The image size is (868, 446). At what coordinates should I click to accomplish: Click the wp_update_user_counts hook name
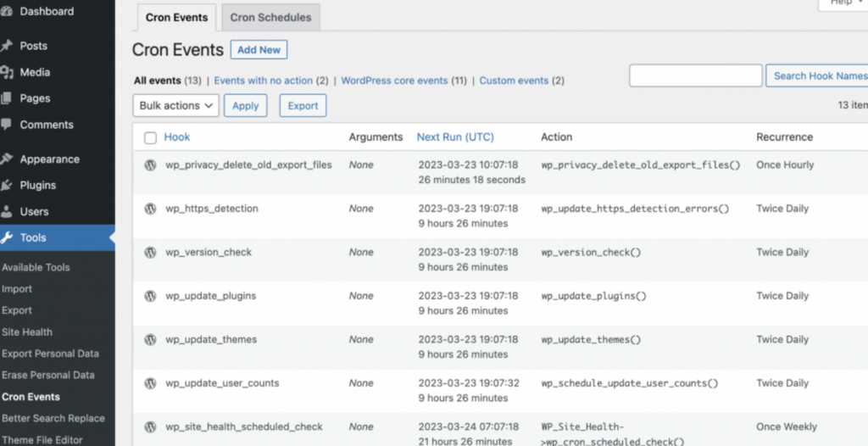[222, 383]
